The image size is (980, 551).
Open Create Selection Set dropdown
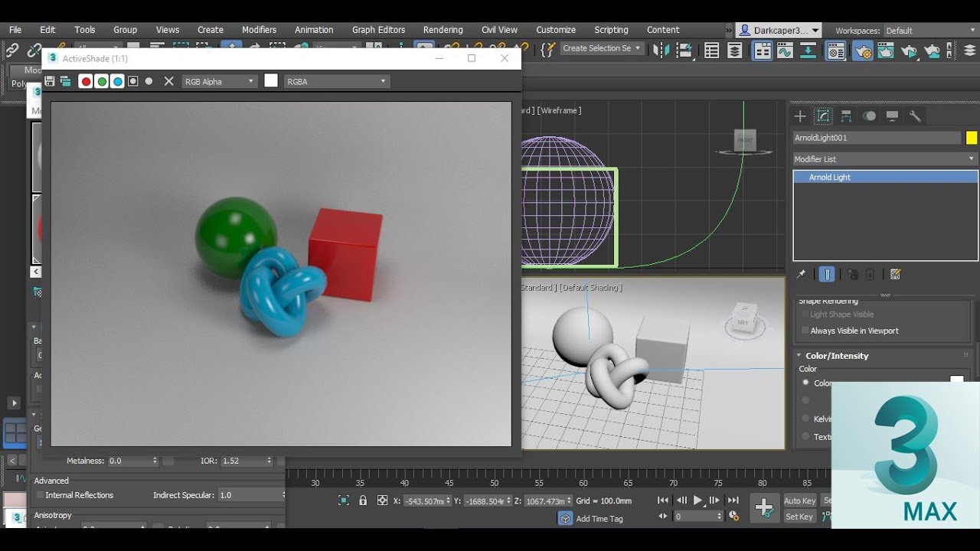tap(602, 48)
